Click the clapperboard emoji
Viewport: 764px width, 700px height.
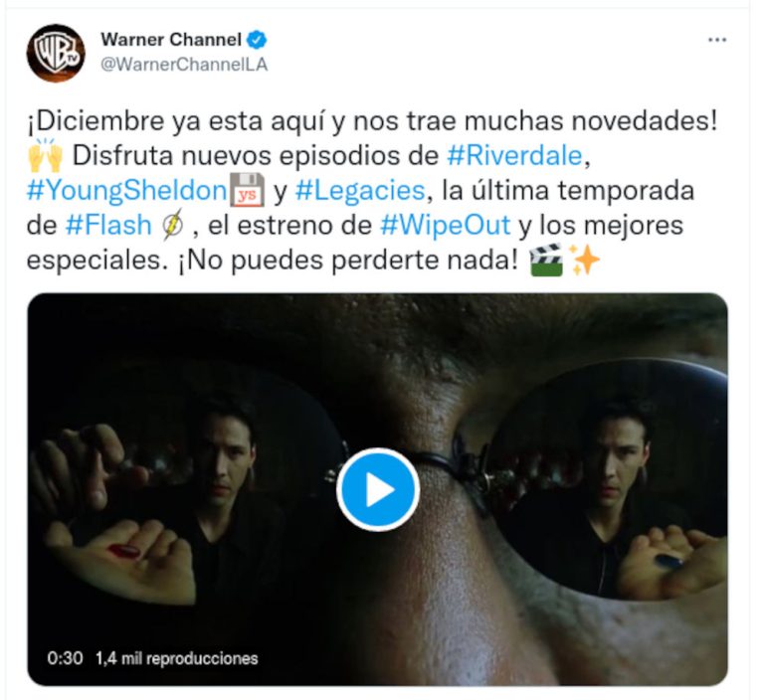click(x=546, y=260)
